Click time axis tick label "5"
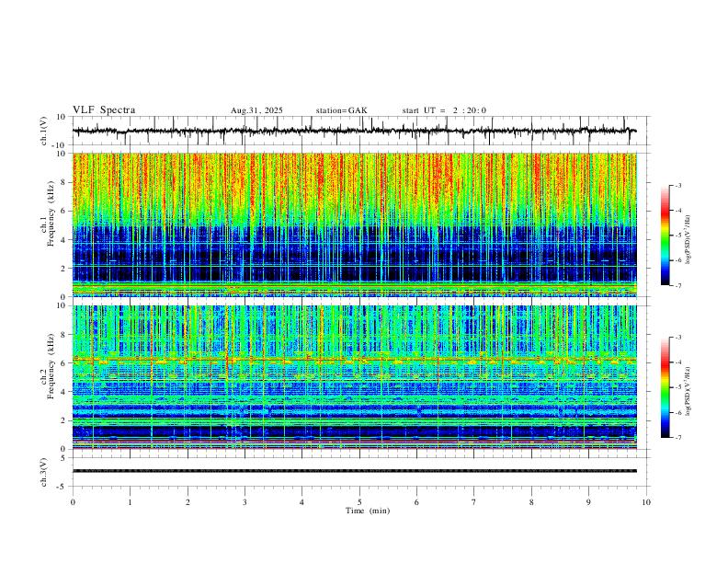This screenshot has height=563, width=728. point(359,502)
